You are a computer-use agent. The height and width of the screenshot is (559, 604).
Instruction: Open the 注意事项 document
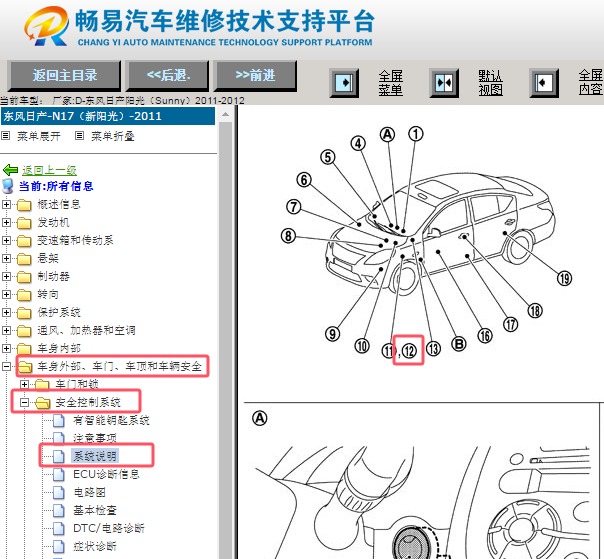tap(95, 438)
